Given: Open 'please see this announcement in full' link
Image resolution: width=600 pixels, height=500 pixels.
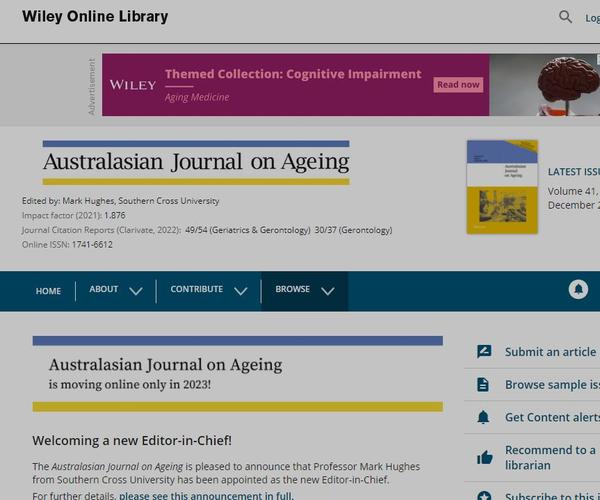Looking at the screenshot, I should tap(206, 496).
